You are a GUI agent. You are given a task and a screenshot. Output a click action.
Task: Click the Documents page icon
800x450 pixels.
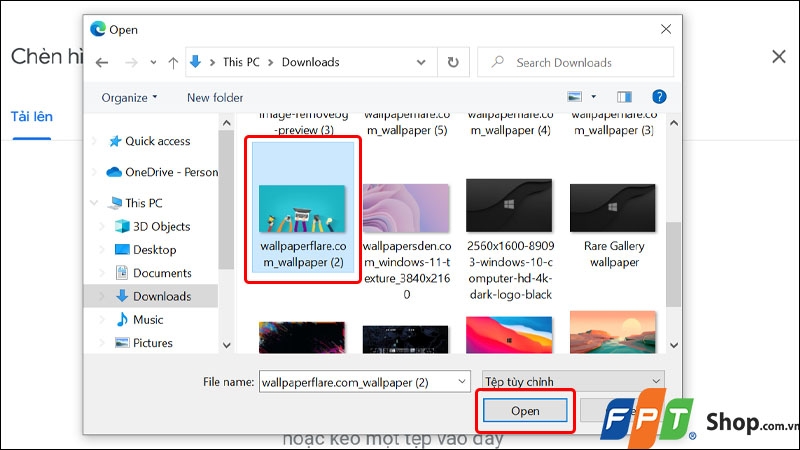(121, 272)
